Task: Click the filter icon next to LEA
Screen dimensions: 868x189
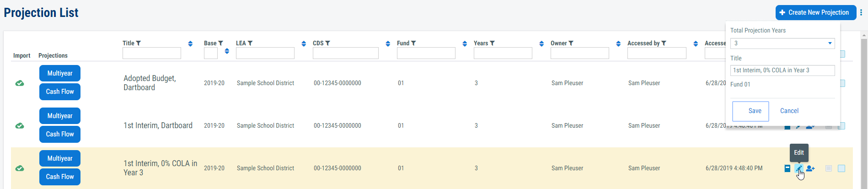Action: point(250,43)
